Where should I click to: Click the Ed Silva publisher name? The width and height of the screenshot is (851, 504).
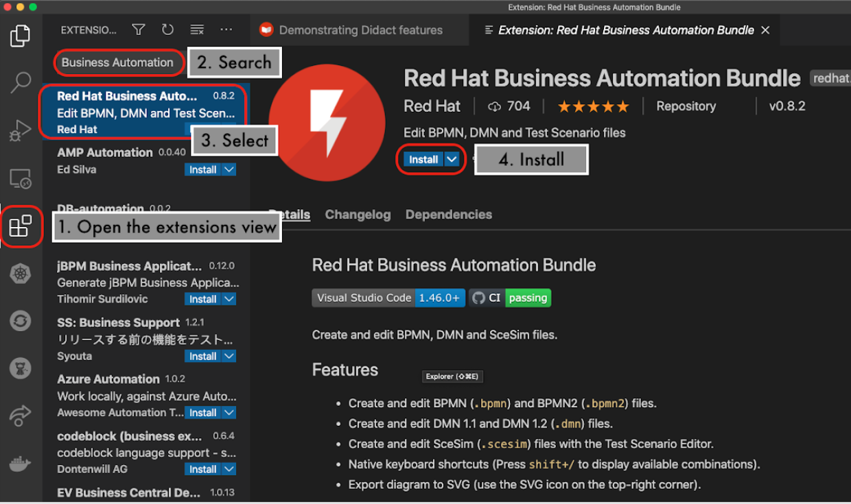[77, 169]
